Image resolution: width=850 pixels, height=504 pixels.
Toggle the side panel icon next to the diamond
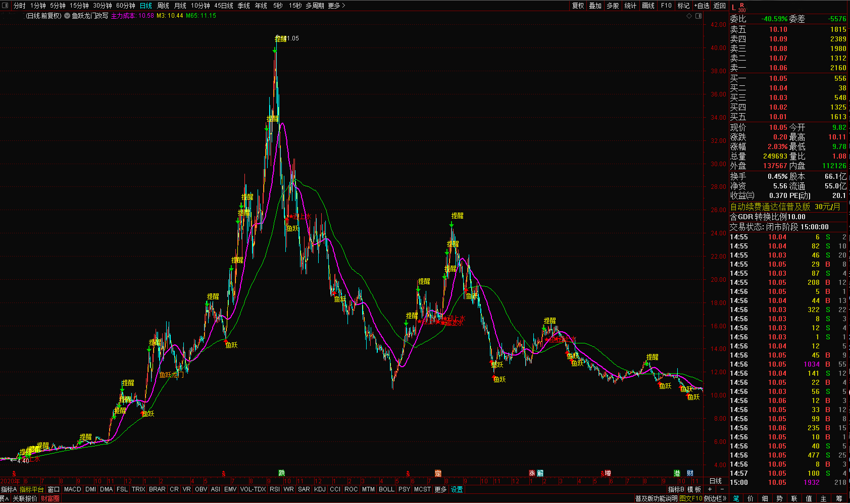point(698,16)
